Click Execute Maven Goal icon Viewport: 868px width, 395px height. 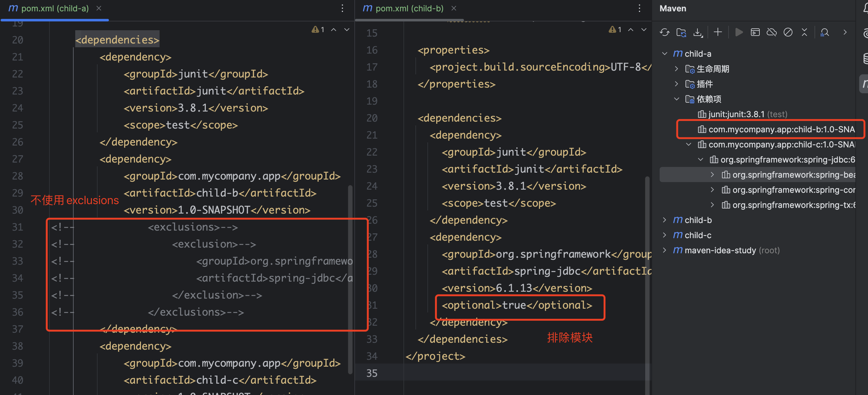[x=755, y=32]
